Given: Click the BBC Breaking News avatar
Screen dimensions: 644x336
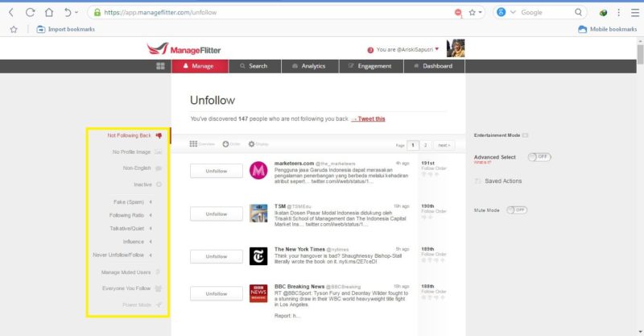Looking at the screenshot, I should [258, 293].
